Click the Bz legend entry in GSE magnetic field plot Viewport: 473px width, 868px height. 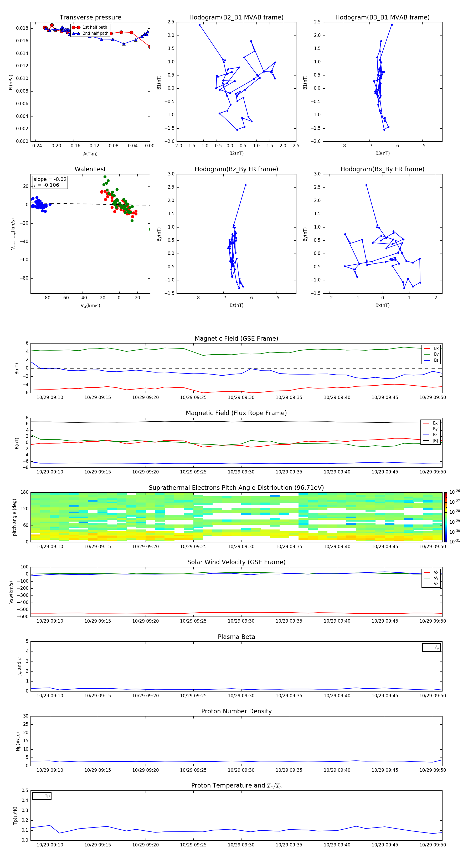click(431, 360)
